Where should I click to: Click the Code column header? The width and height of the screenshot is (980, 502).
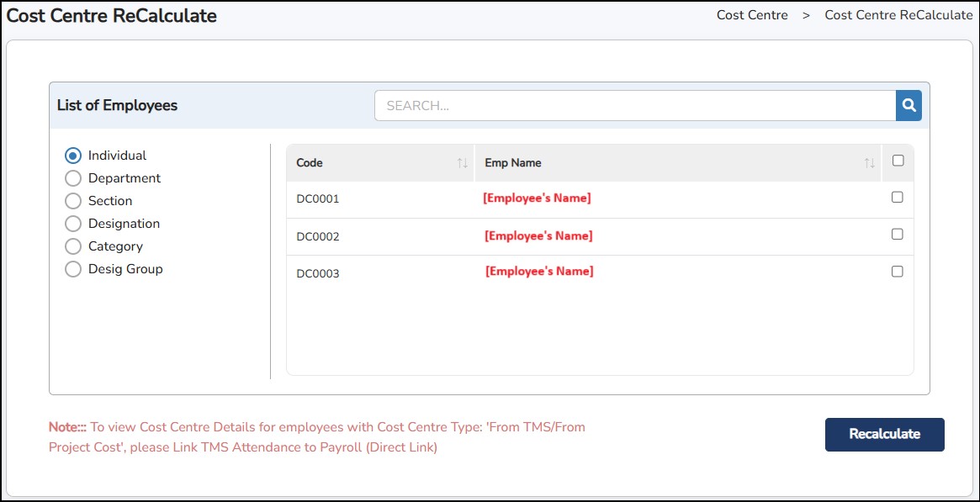(x=310, y=163)
